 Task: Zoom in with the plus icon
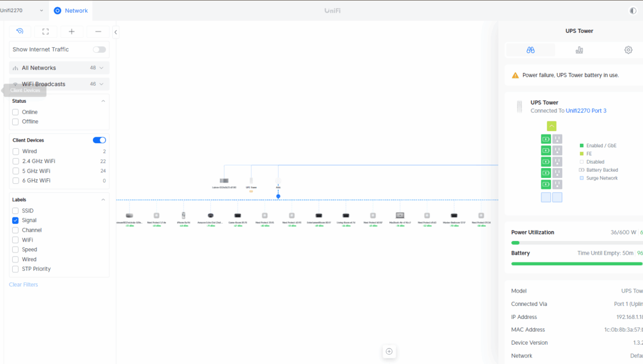(71, 32)
